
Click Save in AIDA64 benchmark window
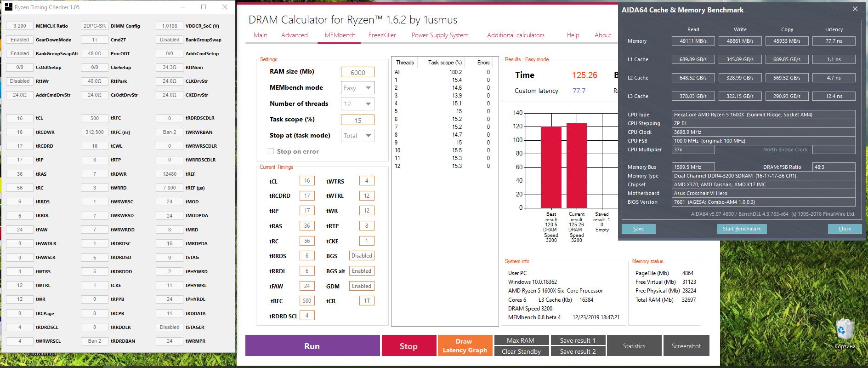tap(638, 229)
